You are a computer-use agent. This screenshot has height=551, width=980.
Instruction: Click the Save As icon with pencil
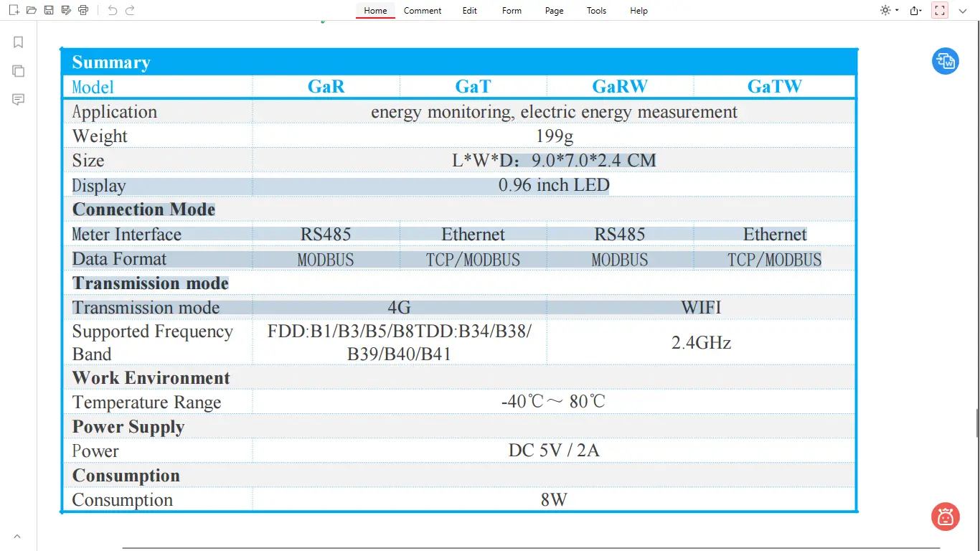click(x=66, y=10)
